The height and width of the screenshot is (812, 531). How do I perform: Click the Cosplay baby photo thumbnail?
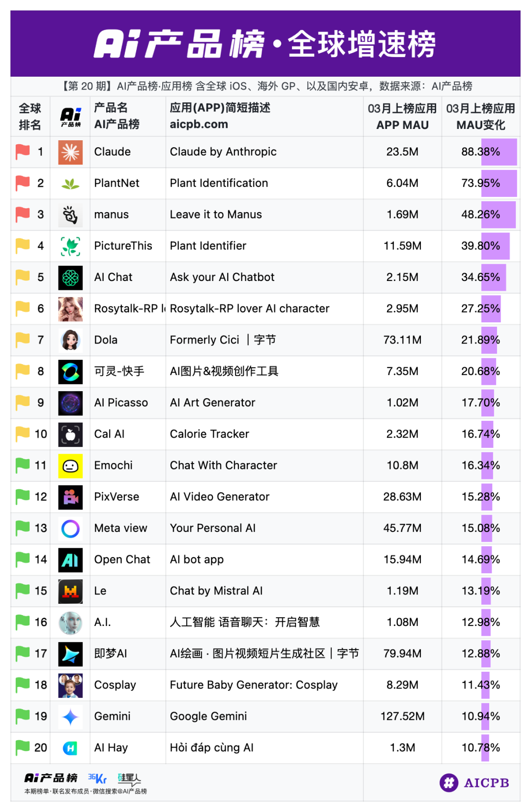(x=70, y=686)
